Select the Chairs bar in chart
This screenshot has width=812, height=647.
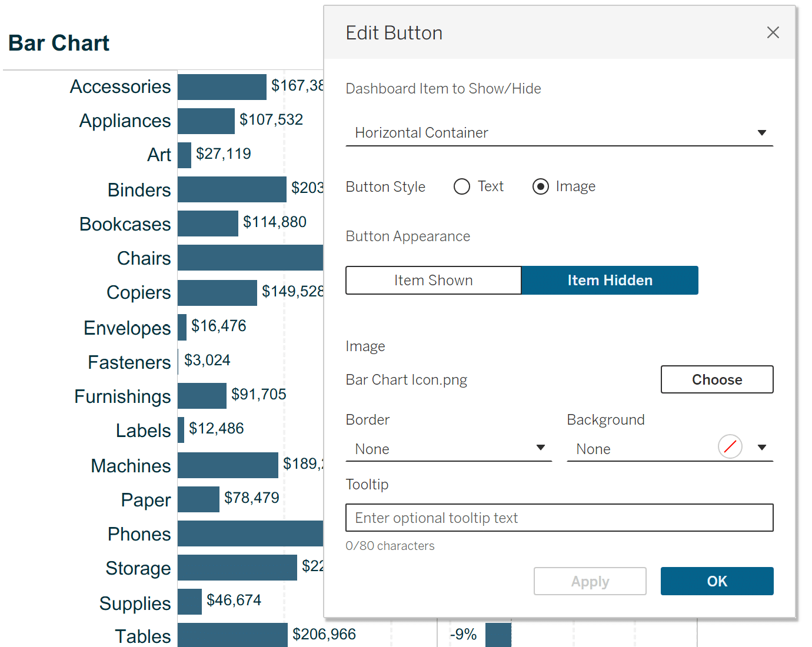[250, 258]
